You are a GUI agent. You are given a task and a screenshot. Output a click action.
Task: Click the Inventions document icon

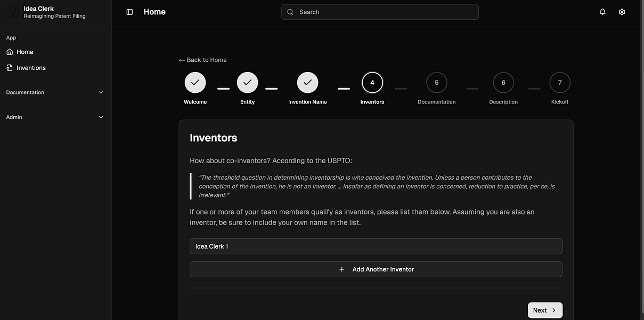pos(10,68)
